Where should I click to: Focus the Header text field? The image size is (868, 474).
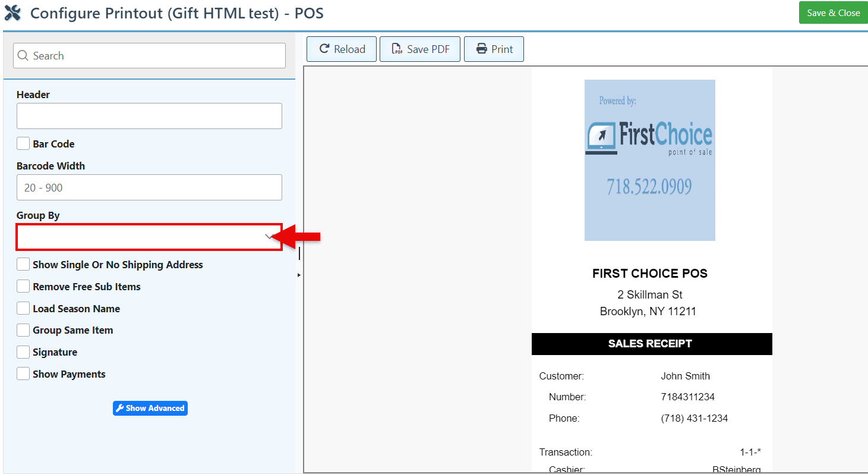coord(149,116)
